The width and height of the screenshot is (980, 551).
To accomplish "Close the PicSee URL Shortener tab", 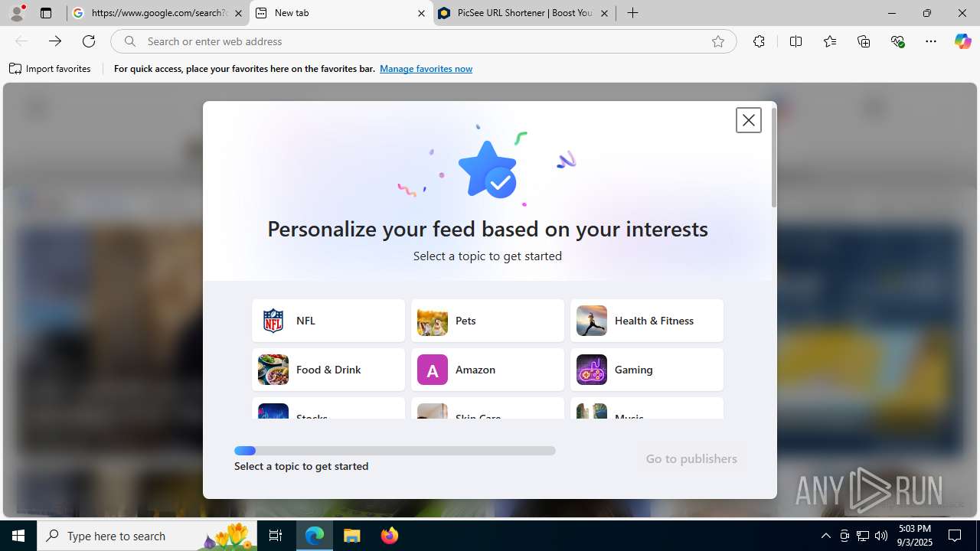I will 604,13.
